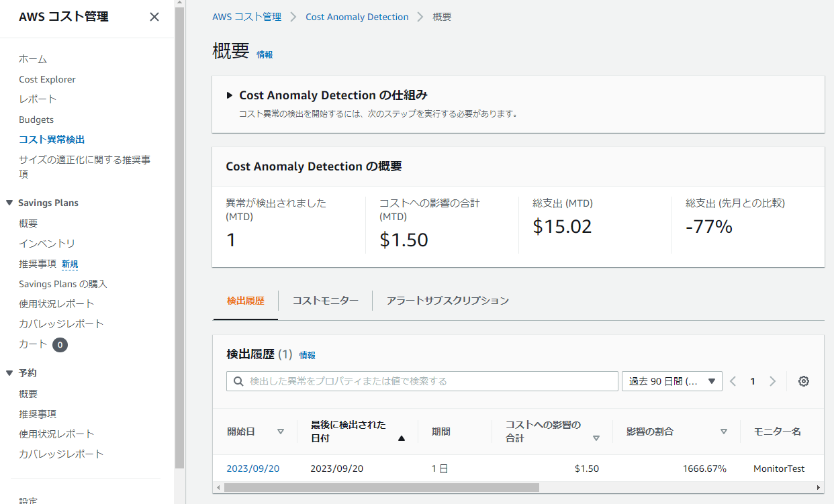Open Savings Plans 使用状況レポート
This screenshot has height=504, width=834.
[x=56, y=303]
